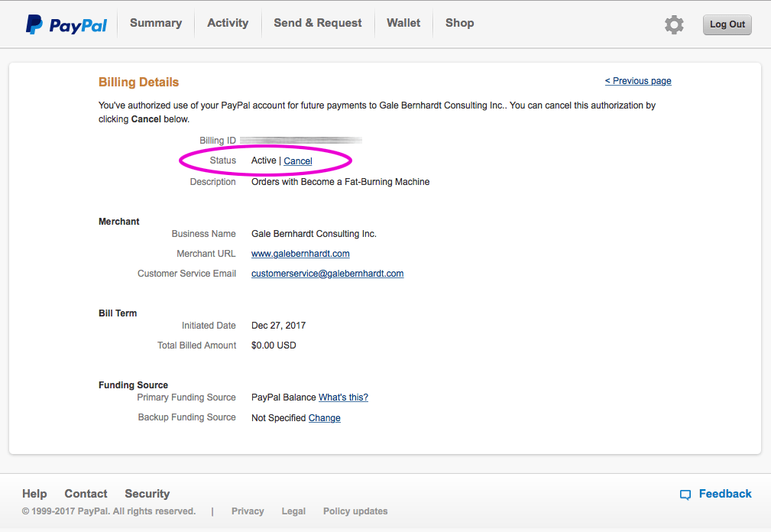Select 'Orders with Become a Fat-Burning Machine' description
The image size is (771, 532).
coord(340,182)
